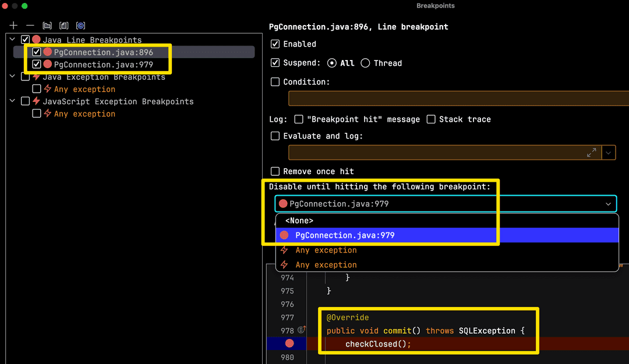Screen dimensions: 629x364
Task: Check the Remove once hit option
Action: 275,172
